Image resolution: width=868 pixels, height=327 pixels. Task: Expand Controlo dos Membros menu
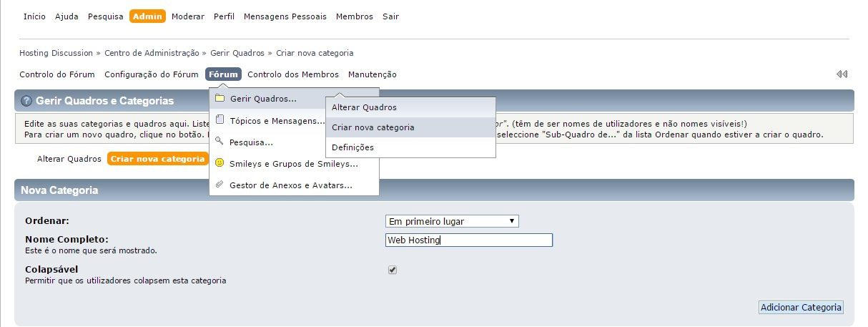[293, 74]
